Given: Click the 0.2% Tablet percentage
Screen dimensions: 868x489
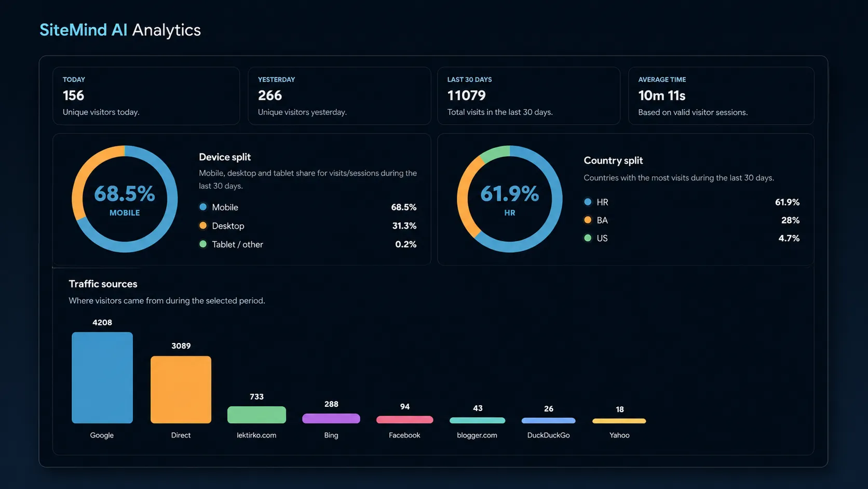Looking at the screenshot, I should 405,244.
